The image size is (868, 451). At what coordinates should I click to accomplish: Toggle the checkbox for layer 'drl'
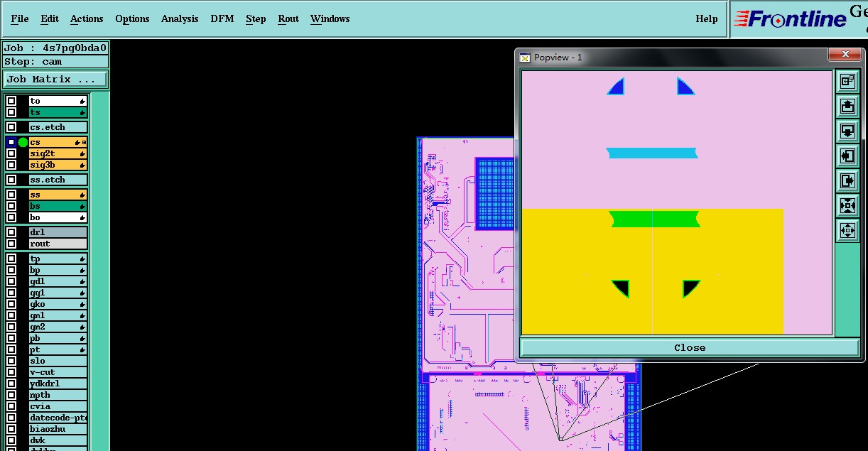pos(11,232)
